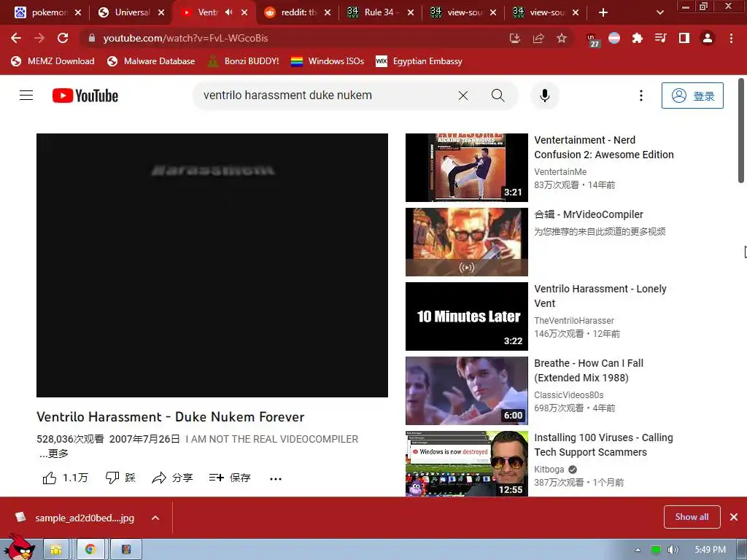Open the YouTube hamburger guide menu
This screenshot has width=747, height=560.
pyautogui.click(x=26, y=96)
